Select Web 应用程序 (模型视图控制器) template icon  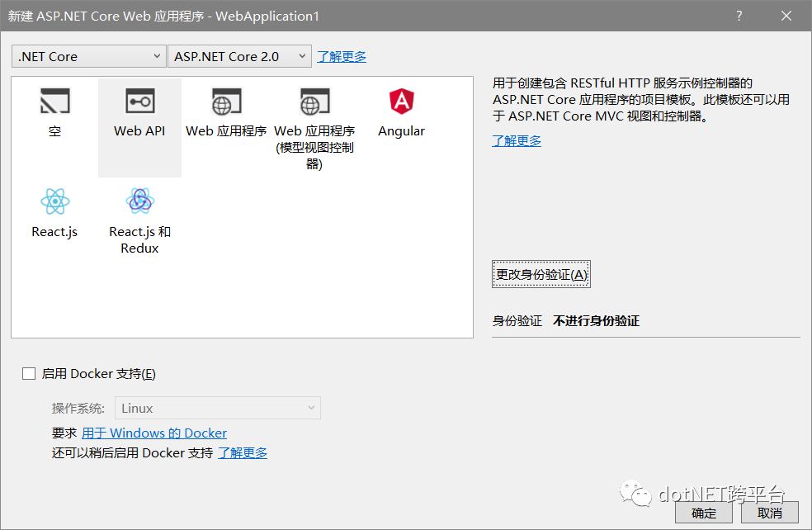click(x=314, y=101)
